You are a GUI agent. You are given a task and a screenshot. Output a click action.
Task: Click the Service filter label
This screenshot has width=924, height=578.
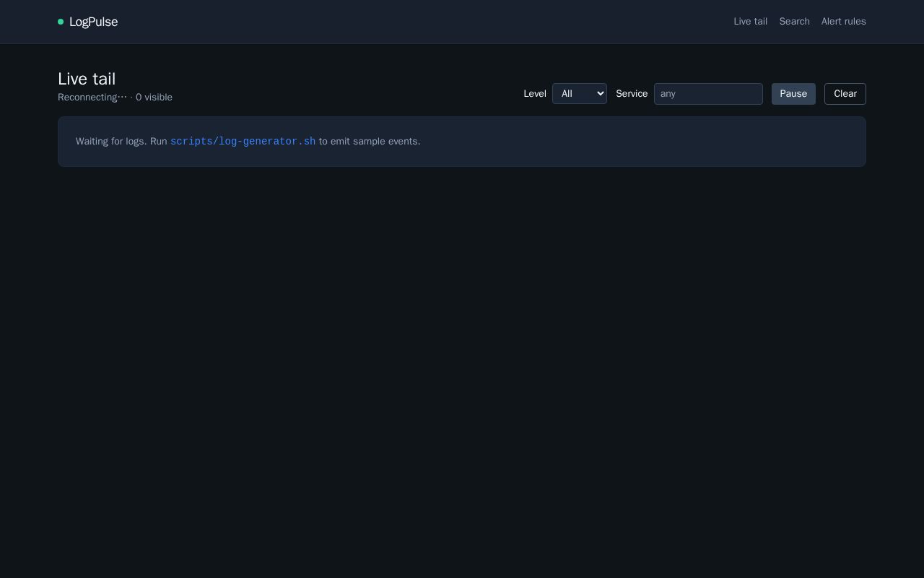[x=632, y=94]
